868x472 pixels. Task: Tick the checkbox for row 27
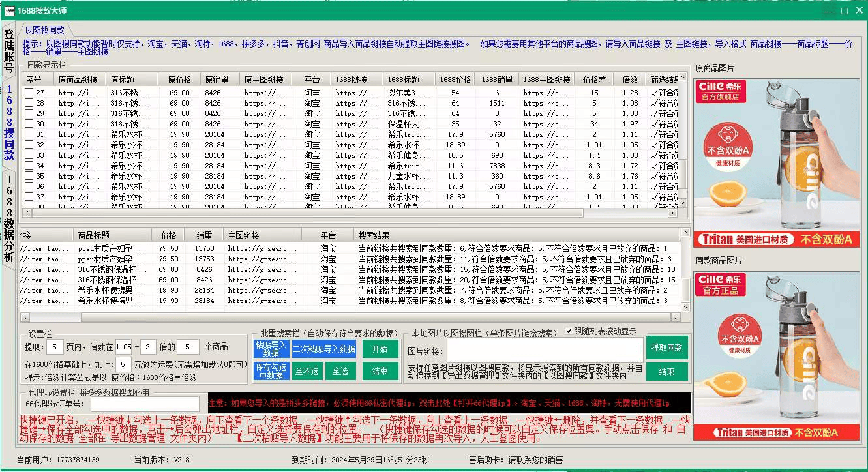pos(29,93)
